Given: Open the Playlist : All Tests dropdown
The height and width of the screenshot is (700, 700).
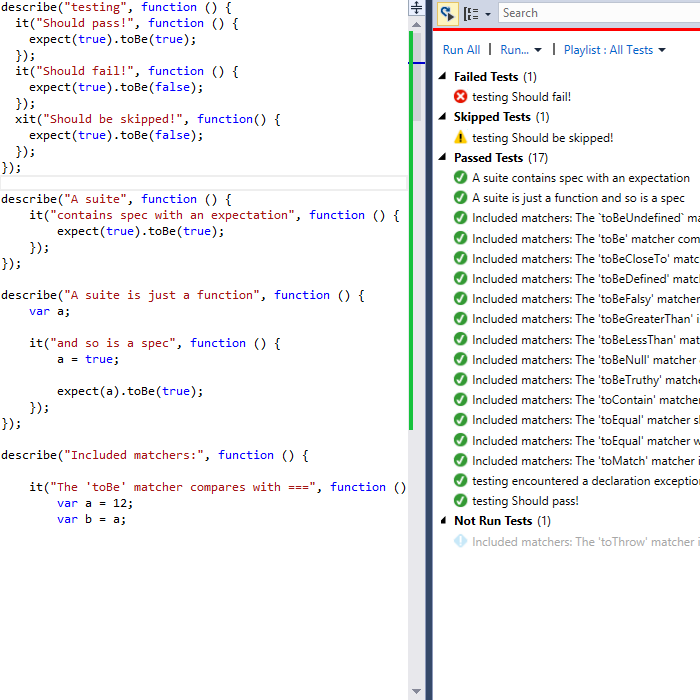Looking at the screenshot, I should click(614, 50).
